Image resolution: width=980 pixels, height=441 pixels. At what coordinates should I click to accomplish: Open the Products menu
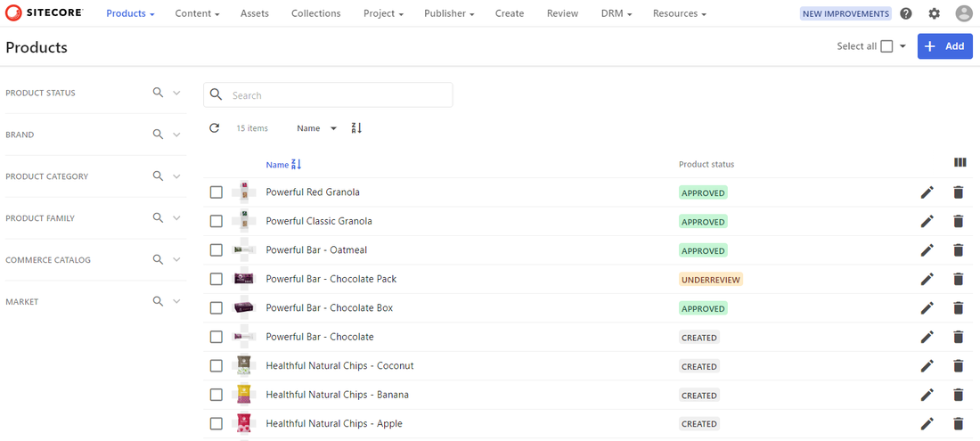coord(130,13)
